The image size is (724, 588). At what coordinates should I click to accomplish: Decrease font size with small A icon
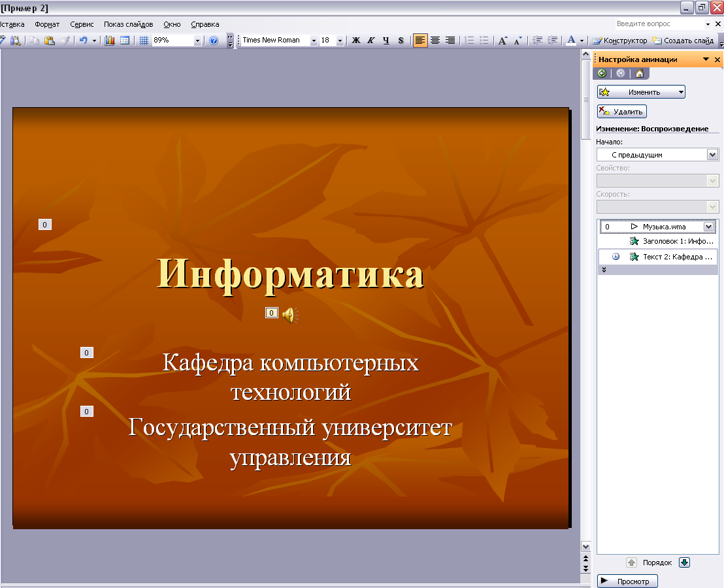tap(518, 41)
